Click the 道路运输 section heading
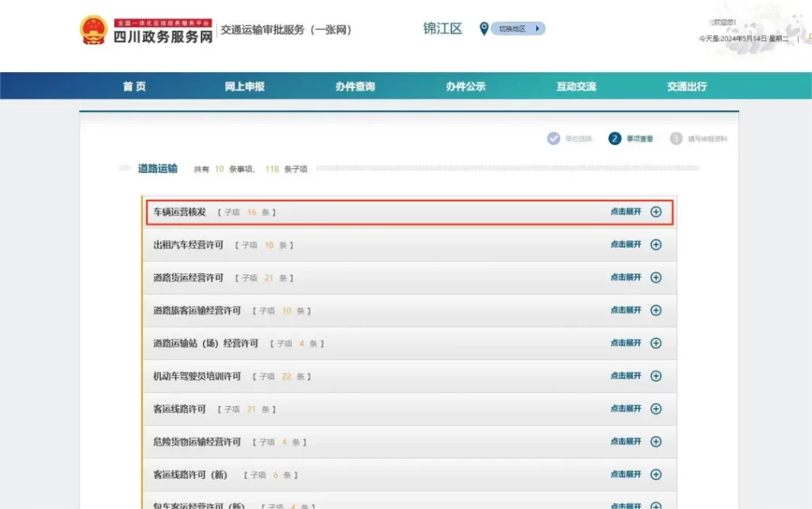Image resolution: width=812 pixels, height=509 pixels. tap(158, 168)
